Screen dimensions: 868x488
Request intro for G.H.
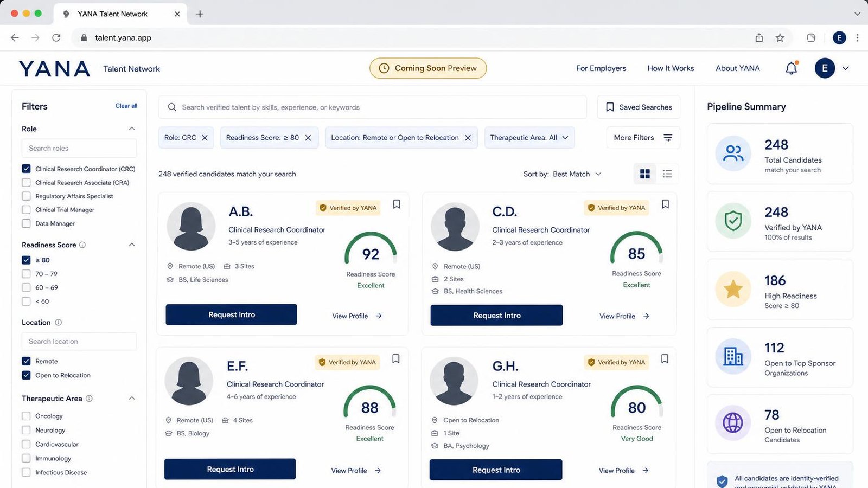point(496,470)
